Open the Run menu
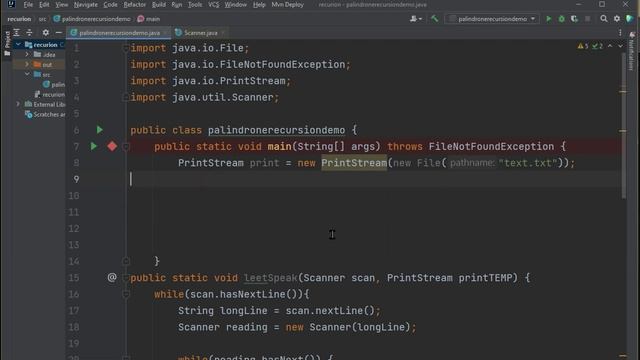The height and width of the screenshot is (360, 640). (177, 5)
